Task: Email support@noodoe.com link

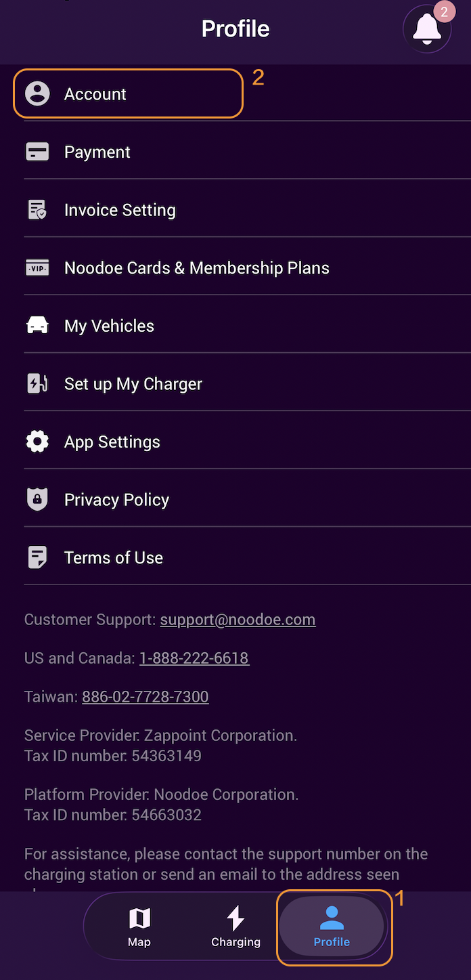Action: pos(238,620)
